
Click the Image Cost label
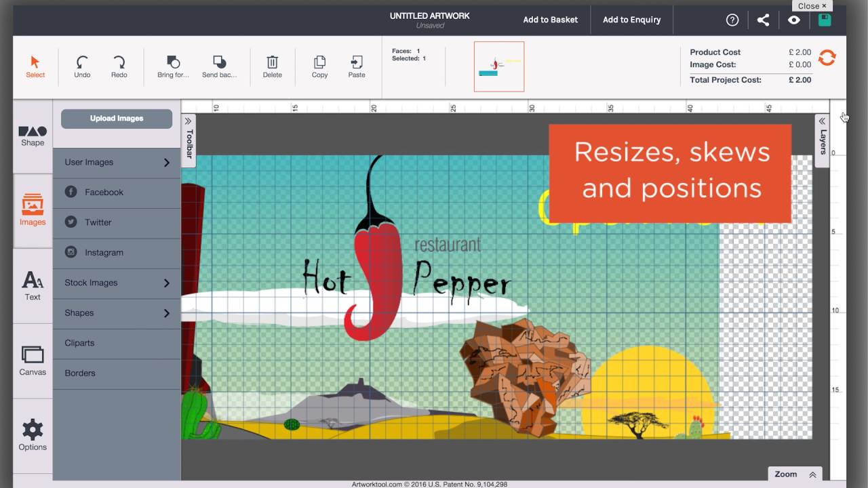tap(713, 65)
